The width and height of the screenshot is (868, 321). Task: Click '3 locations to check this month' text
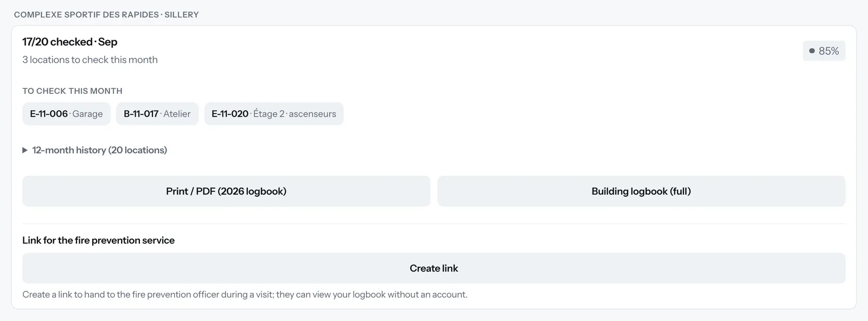(90, 60)
